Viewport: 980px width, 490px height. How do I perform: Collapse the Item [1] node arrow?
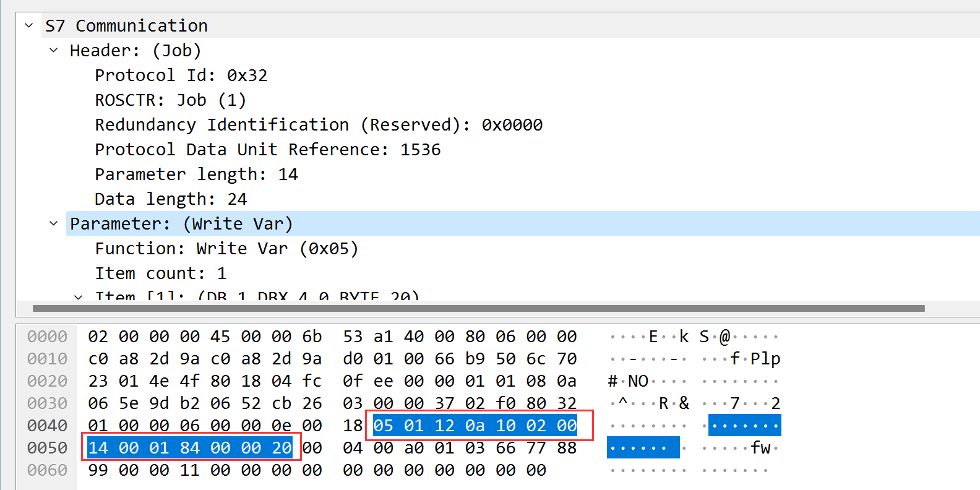pyautogui.click(x=79, y=296)
